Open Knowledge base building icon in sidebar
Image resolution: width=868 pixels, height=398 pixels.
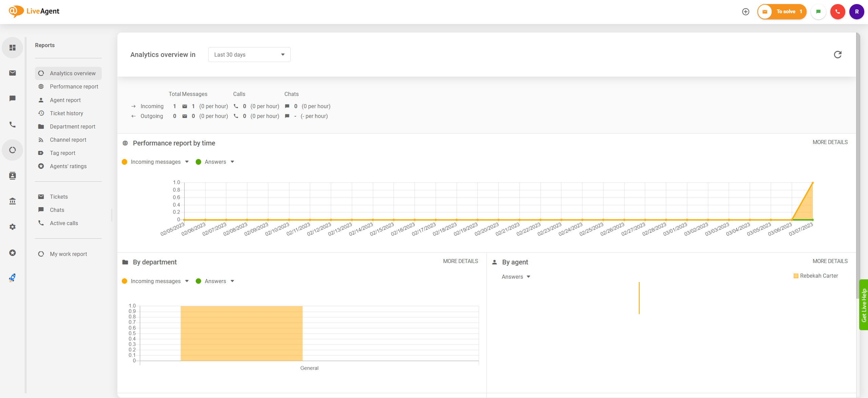click(x=13, y=201)
